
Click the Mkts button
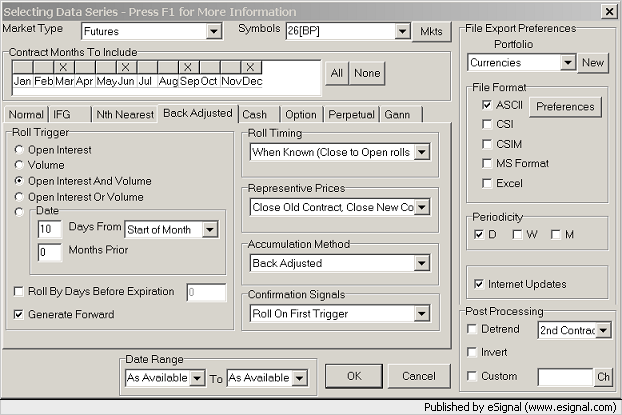pyautogui.click(x=425, y=32)
